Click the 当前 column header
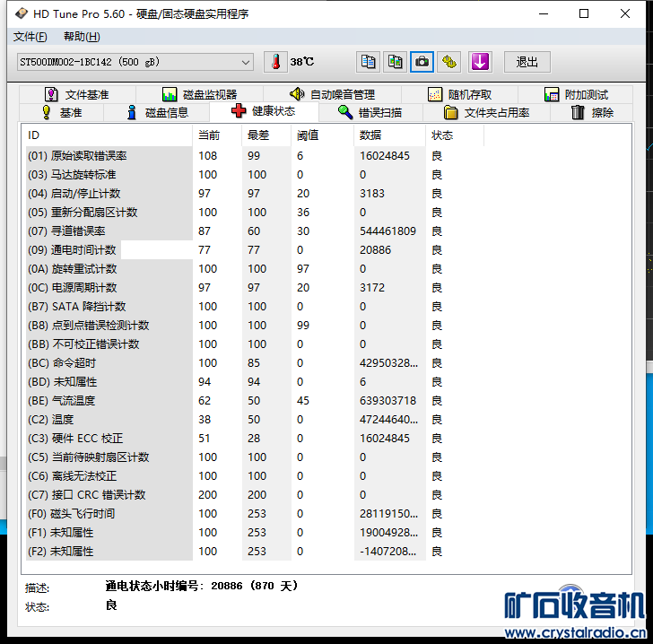 [217, 135]
